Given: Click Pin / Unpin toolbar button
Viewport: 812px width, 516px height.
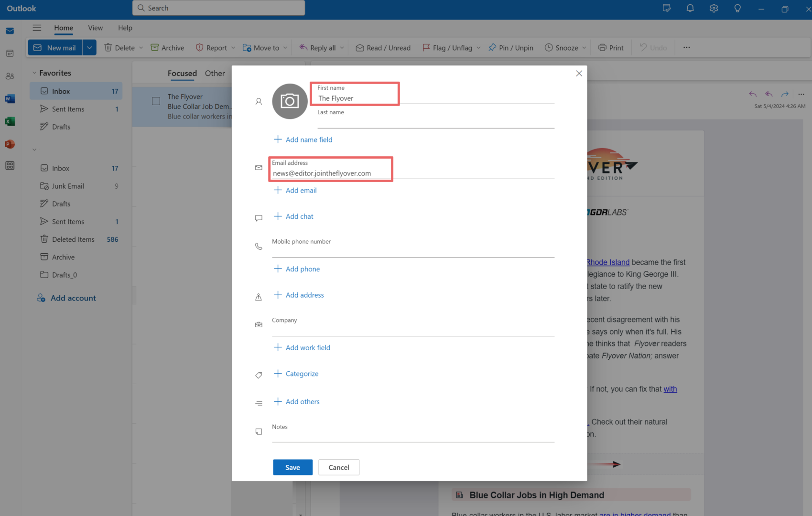Looking at the screenshot, I should (511, 48).
